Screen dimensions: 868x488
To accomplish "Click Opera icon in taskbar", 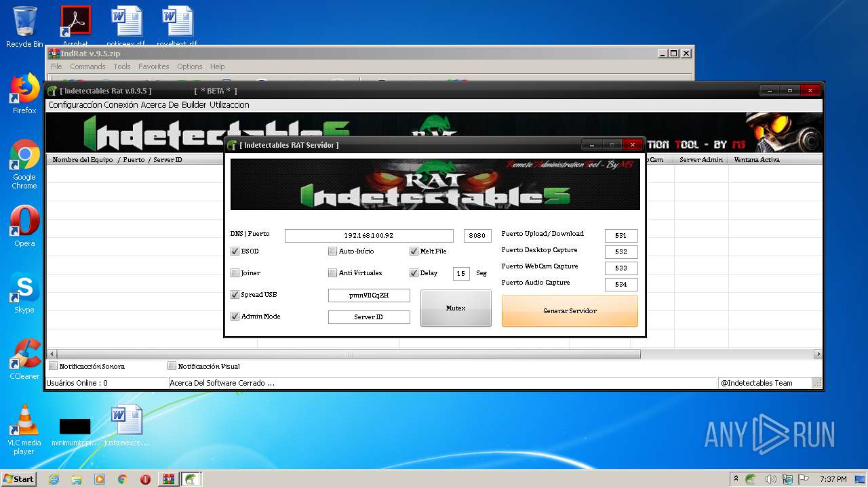I will (x=145, y=479).
